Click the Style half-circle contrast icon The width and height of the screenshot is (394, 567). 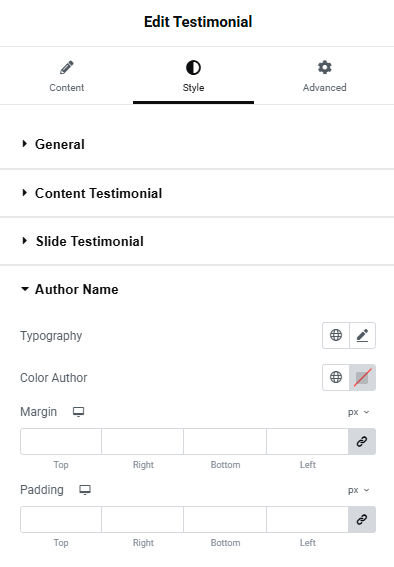tap(193, 68)
